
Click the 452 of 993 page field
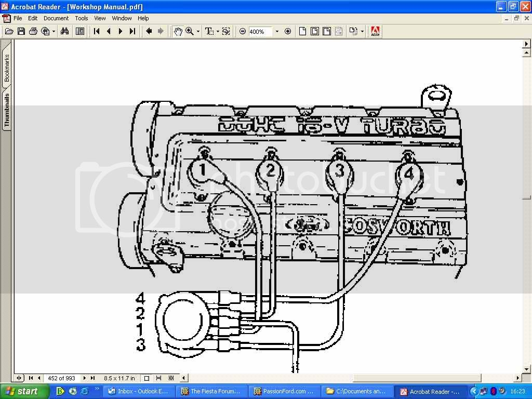pos(61,378)
